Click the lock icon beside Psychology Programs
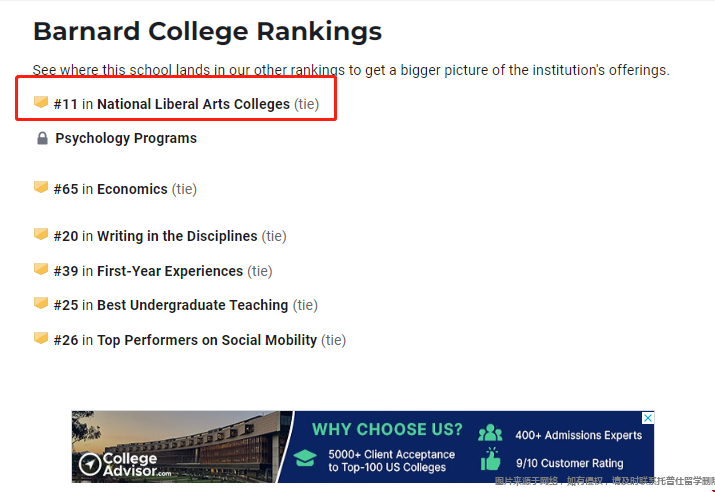Screen dimensions: 715x492 [x=42, y=138]
